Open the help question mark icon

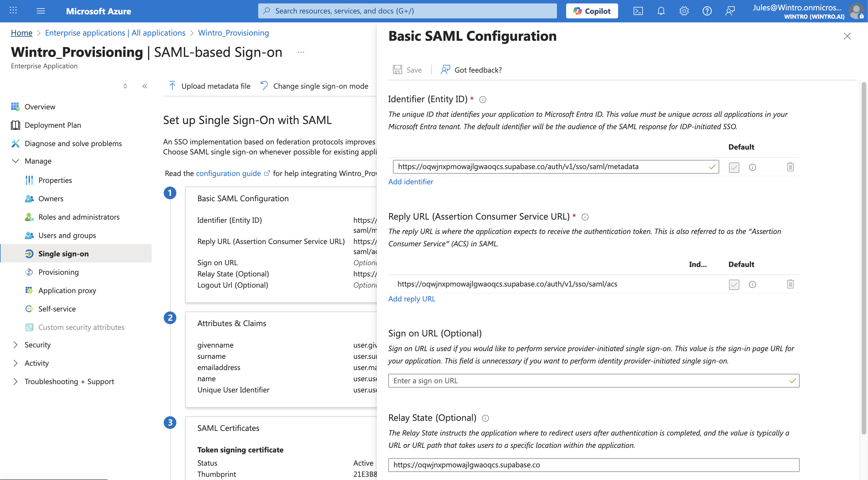tap(707, 11)
